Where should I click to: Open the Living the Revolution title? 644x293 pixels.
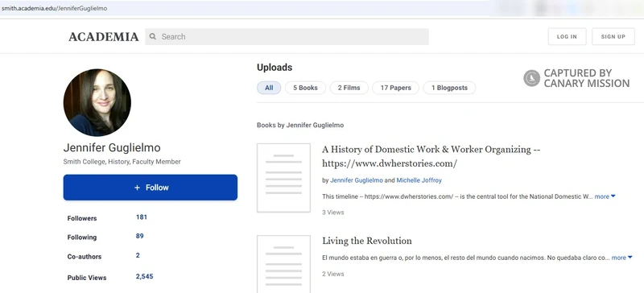click(367, 241)
